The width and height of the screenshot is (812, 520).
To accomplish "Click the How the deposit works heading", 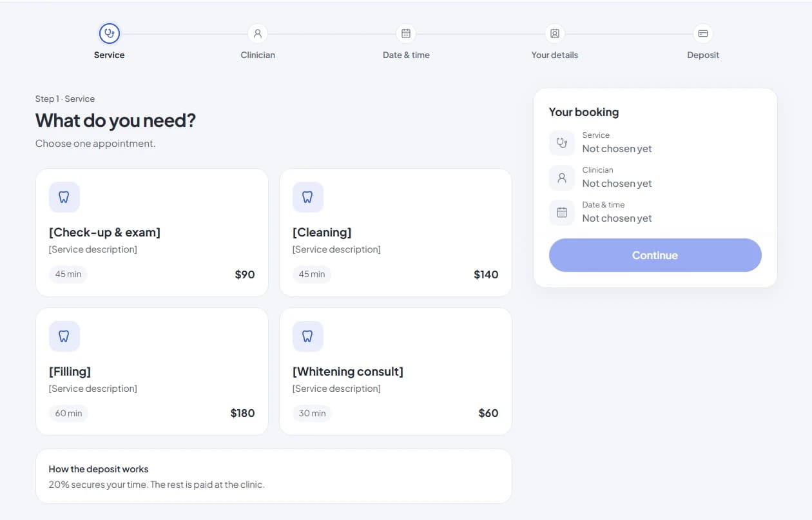I will pyautogui.click(x=99, y=469).
